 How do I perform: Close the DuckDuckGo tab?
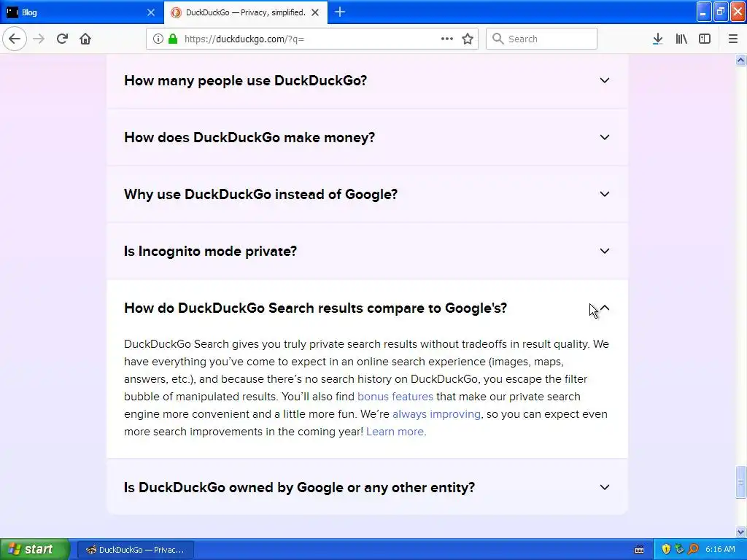point(315,12)
